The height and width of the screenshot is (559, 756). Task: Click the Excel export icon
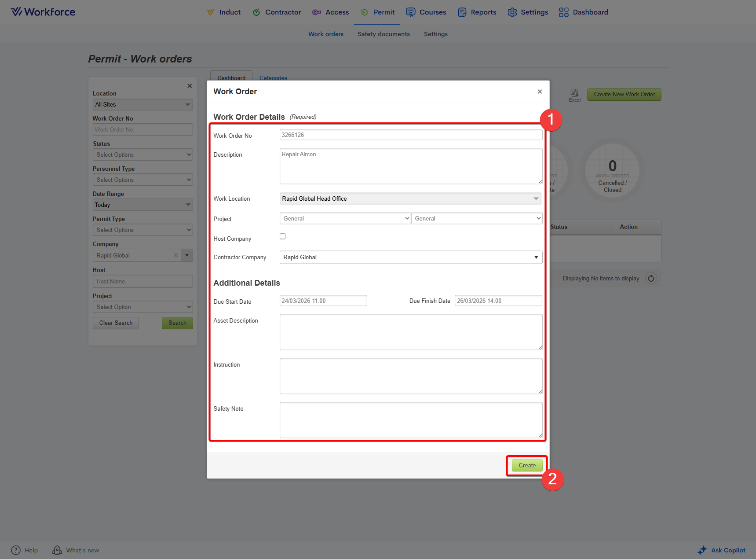coord(574,93)
